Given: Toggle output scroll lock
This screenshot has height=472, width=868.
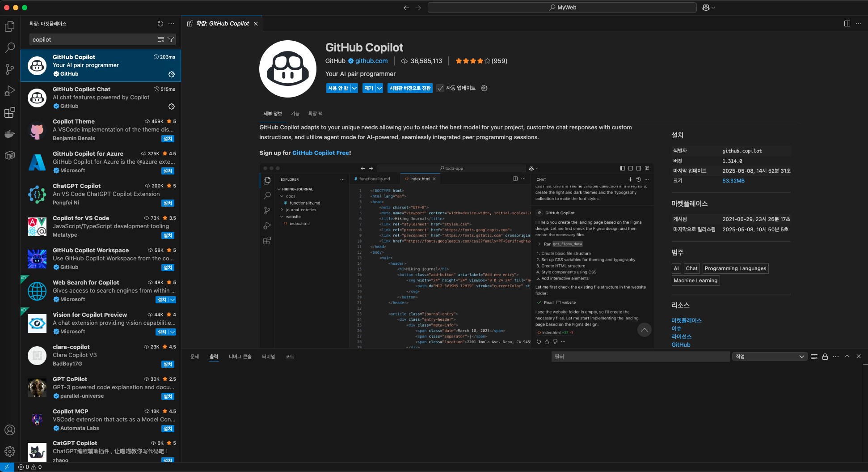Looking at the screenshot, I should [x=825, y=357].
